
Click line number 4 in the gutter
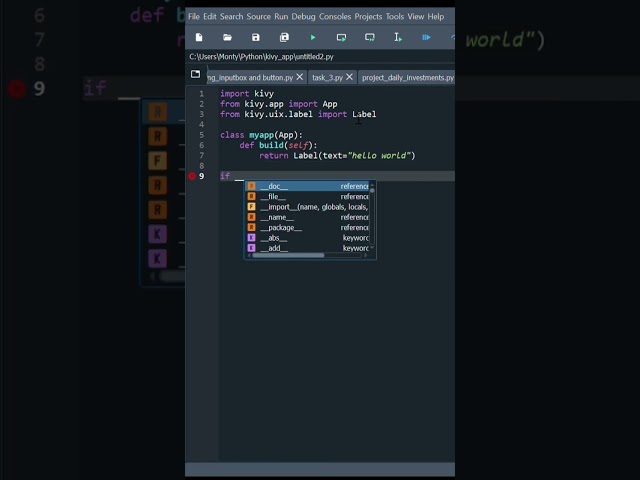(x=201, y=124)
